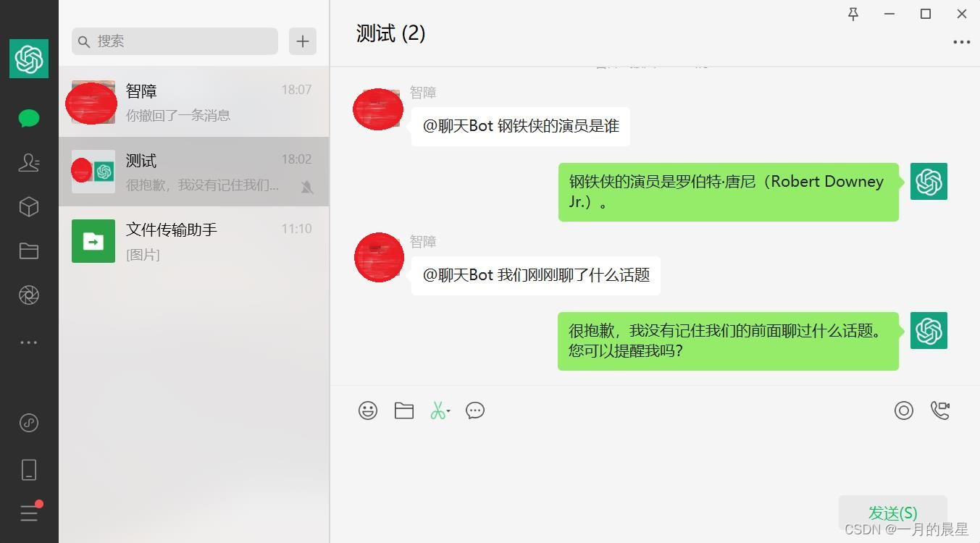This screenshot has height=543, width=980.
Task: Click the live stream circle icon
Action: (904, 411)
